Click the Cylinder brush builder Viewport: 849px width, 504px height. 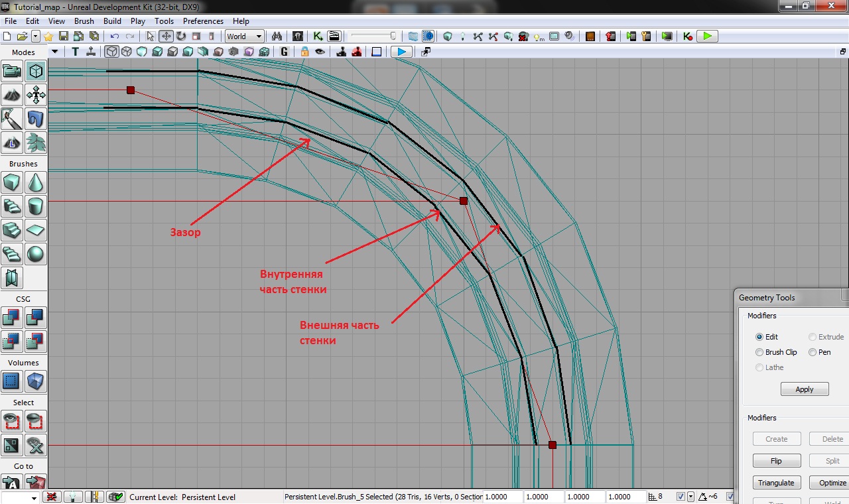point(36,206)
